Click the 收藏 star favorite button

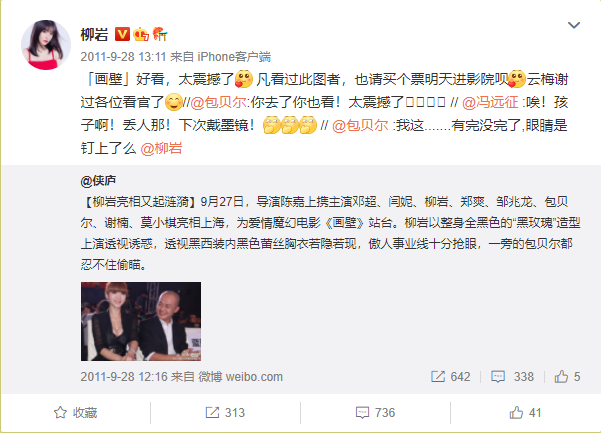click(76, 413)
